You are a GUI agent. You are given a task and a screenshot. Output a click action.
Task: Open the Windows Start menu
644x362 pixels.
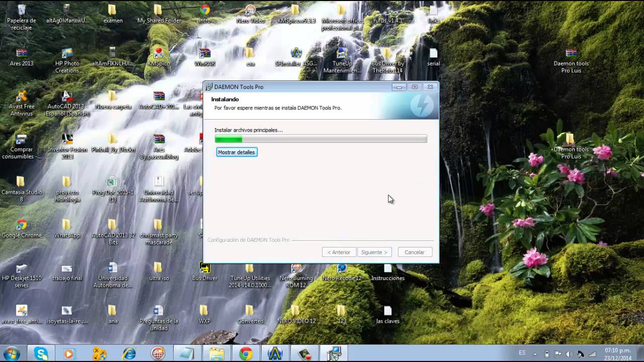11,353
